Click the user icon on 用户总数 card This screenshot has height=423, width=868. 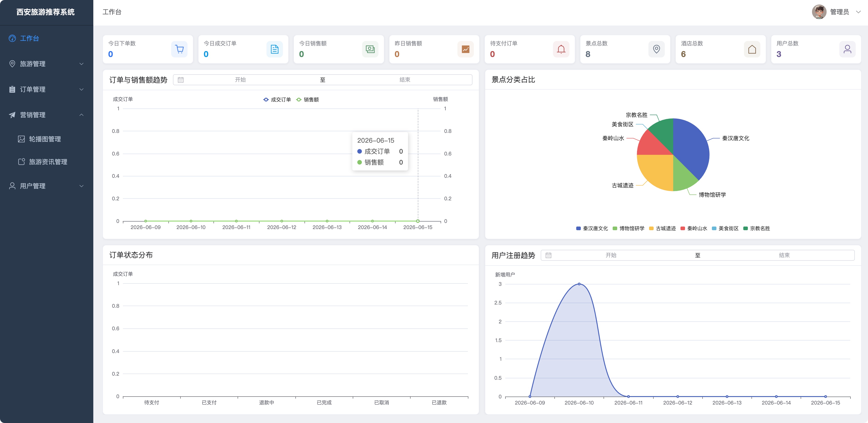click(x=848, y=49)
